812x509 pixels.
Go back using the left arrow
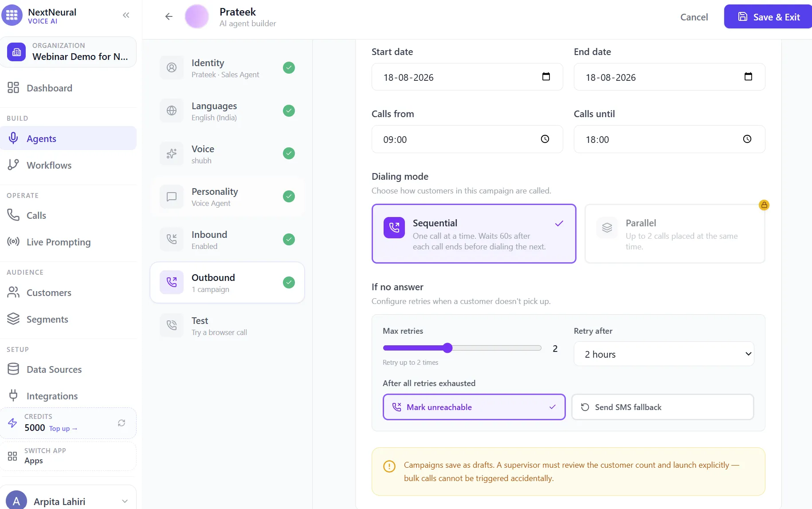pyautogui.click(x=169, y=16)
